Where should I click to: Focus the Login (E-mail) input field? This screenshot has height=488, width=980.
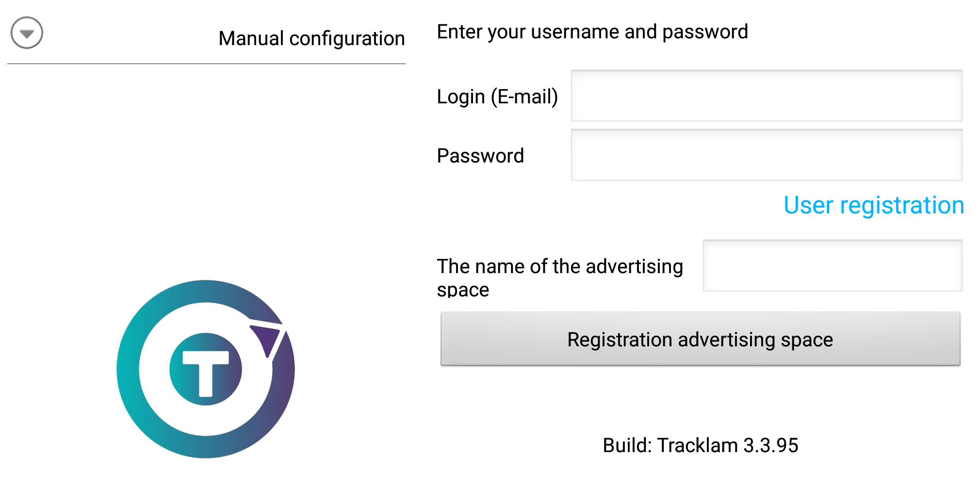pos(767,96)
